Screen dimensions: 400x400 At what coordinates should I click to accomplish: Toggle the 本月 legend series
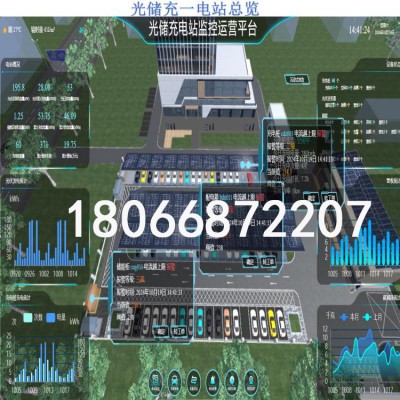[349, 317]
